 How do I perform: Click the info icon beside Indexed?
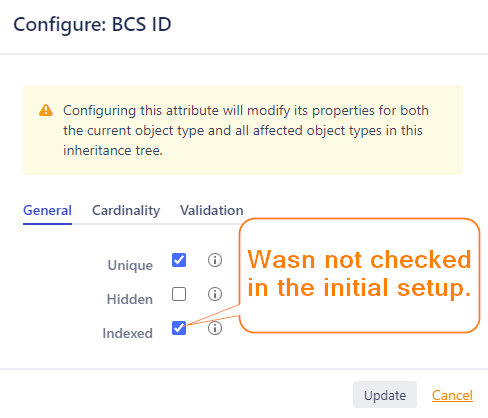(215, 328)
